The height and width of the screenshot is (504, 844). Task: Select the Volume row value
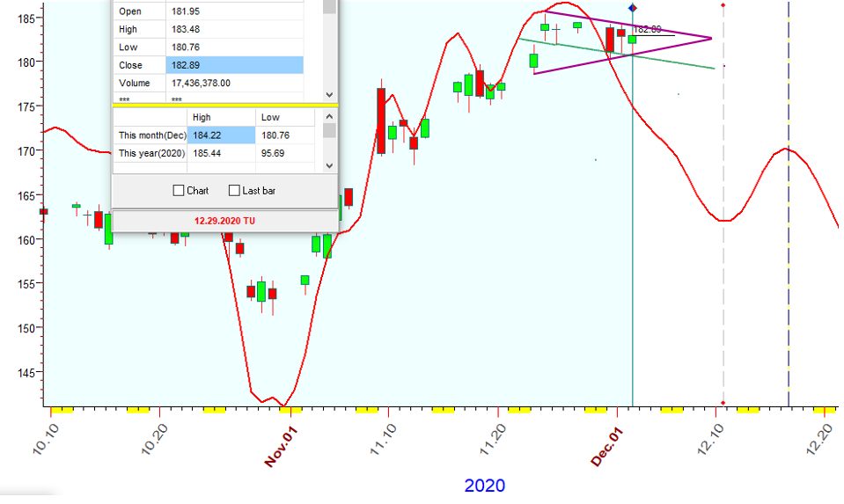pos(234,83)
